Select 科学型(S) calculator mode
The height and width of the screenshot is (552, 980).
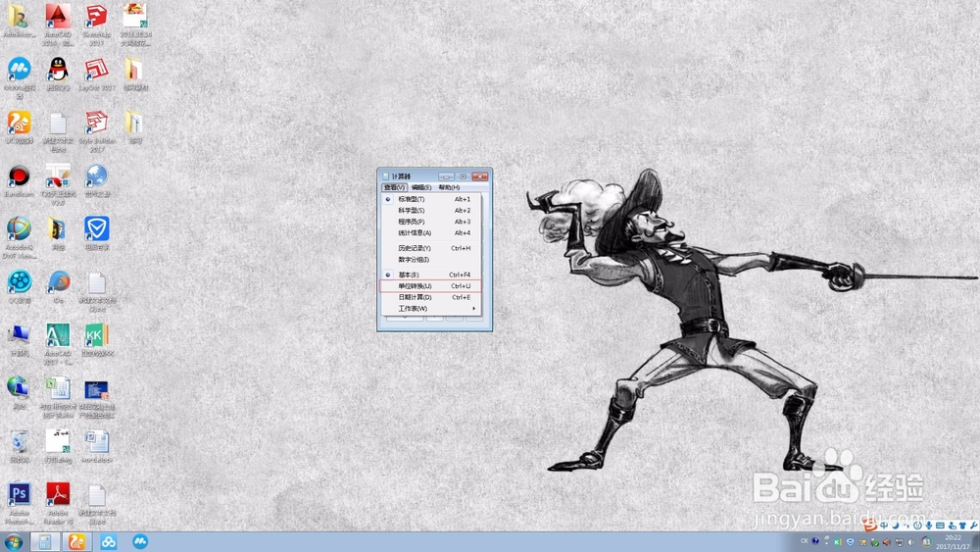coord(430,210)
